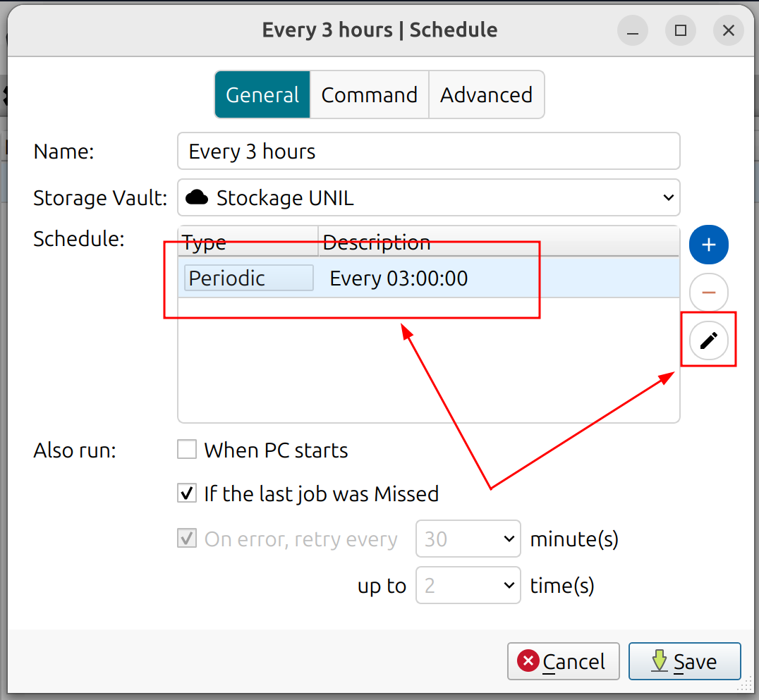Viewport: 759px width, 700px height.
Task: Switch to the Command tab
Action: pos(369,95)
